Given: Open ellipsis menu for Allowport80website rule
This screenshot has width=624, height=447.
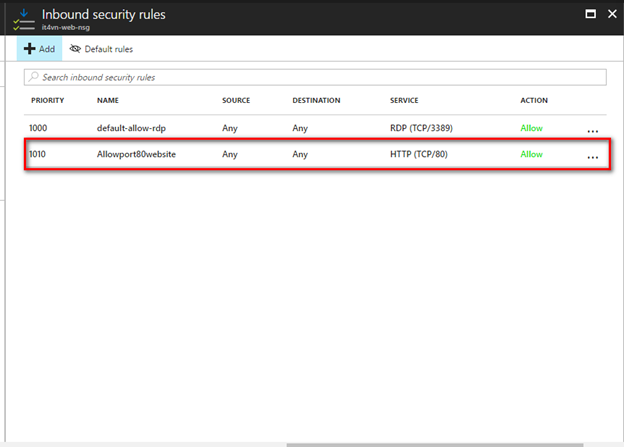Looking at the screenshot, I should point(593,157).
